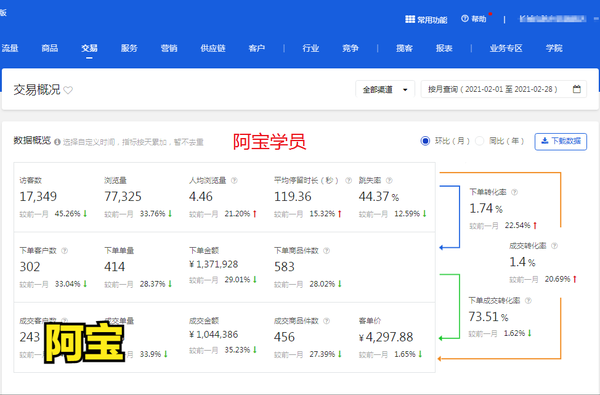
Task: Switch to the 学院 tab
Action: point(554,48)
